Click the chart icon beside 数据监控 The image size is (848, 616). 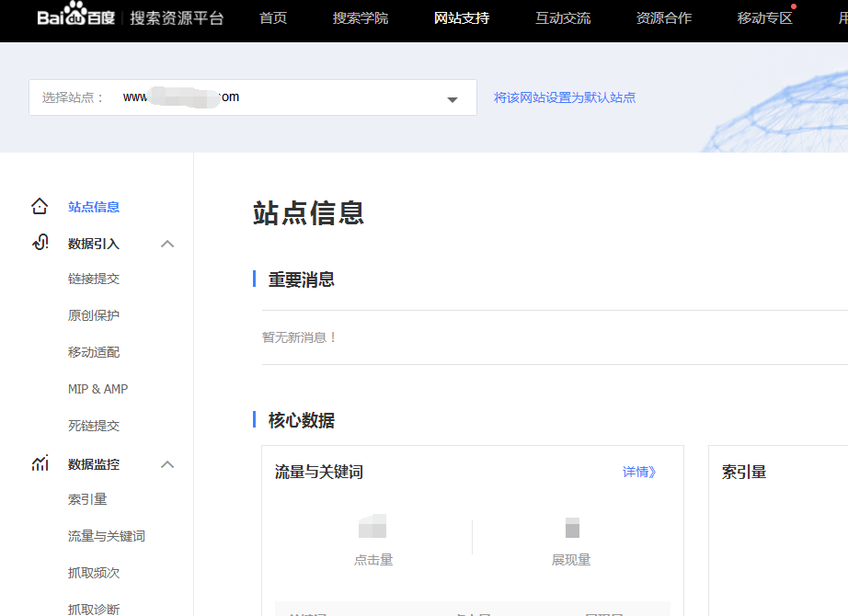click(x=40, y=464)
